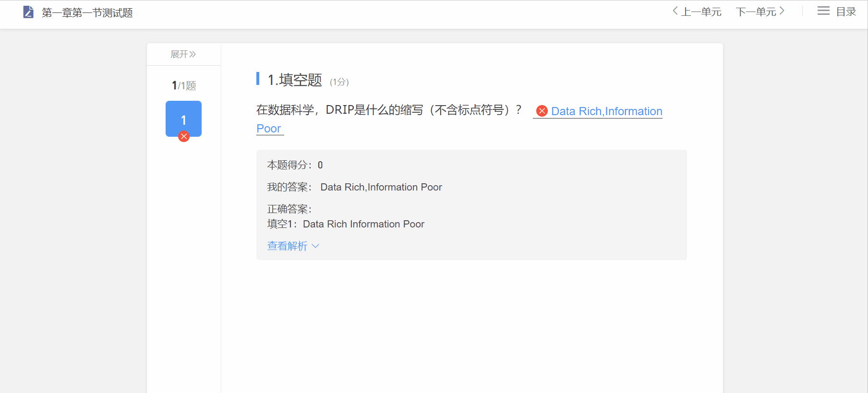
Task: Expand the question sidebar 展开
Action: pos(183,54)
